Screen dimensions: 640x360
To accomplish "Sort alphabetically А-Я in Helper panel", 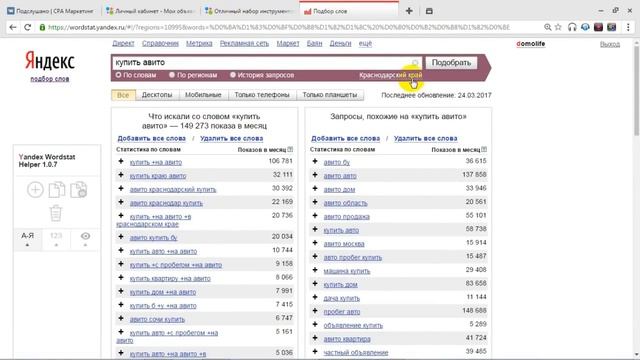I will [x=27, y=239].
